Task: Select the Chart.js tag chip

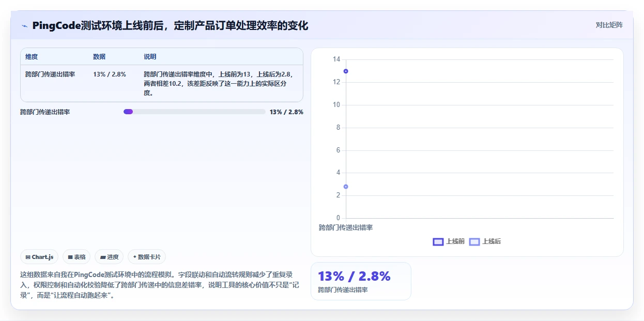Action: coord(39,257)
